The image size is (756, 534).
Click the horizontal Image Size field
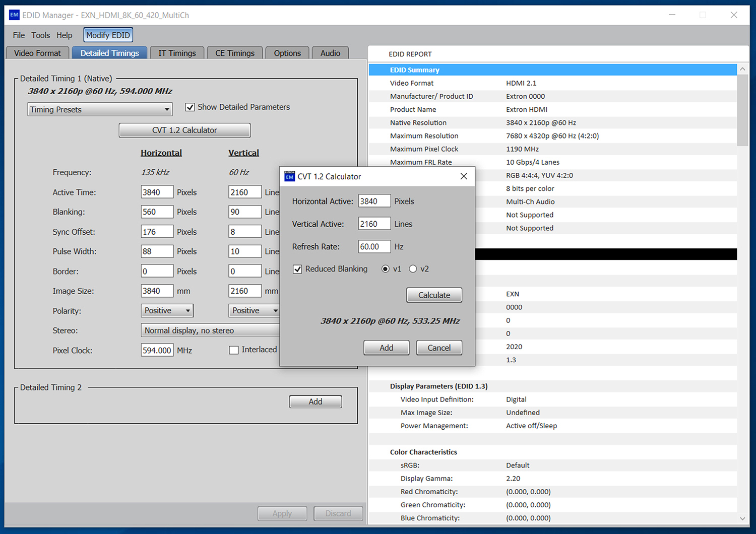click(157, 291)
